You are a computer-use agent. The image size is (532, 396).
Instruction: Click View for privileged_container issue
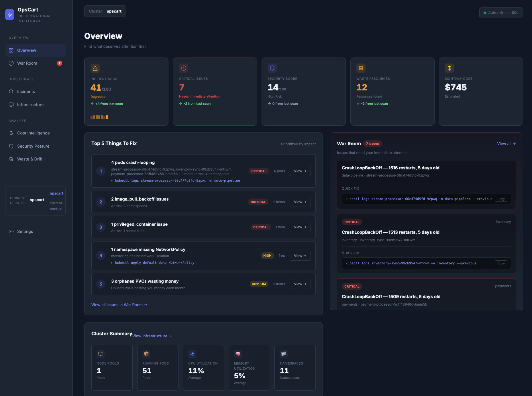[x=300, y=227]
